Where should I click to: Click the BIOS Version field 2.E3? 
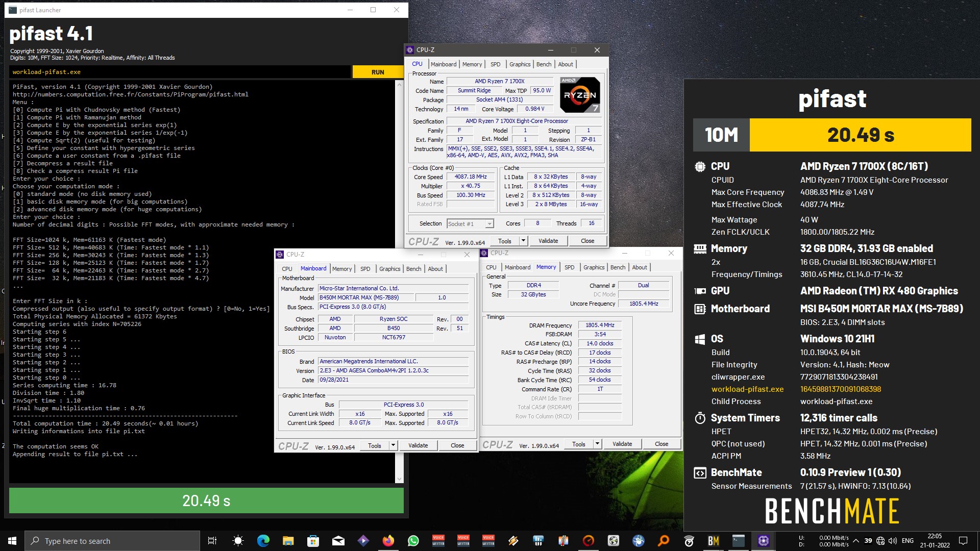(393, 370)
